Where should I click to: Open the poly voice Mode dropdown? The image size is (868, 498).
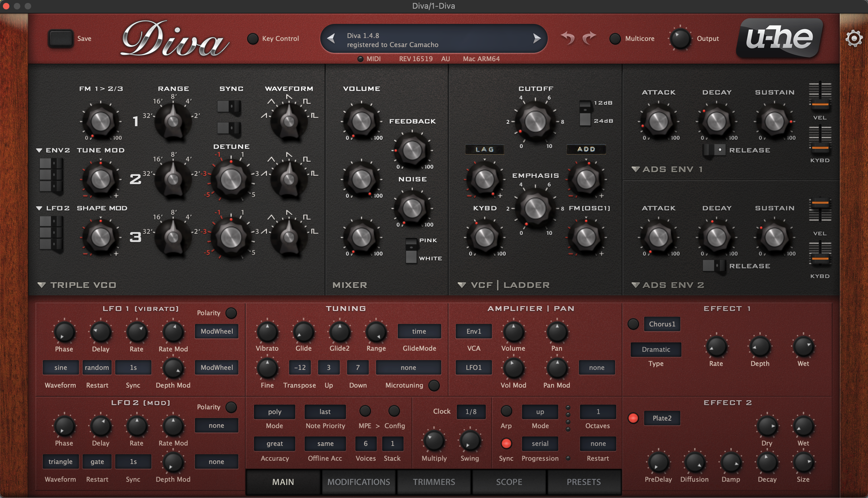tap(275, 412)
